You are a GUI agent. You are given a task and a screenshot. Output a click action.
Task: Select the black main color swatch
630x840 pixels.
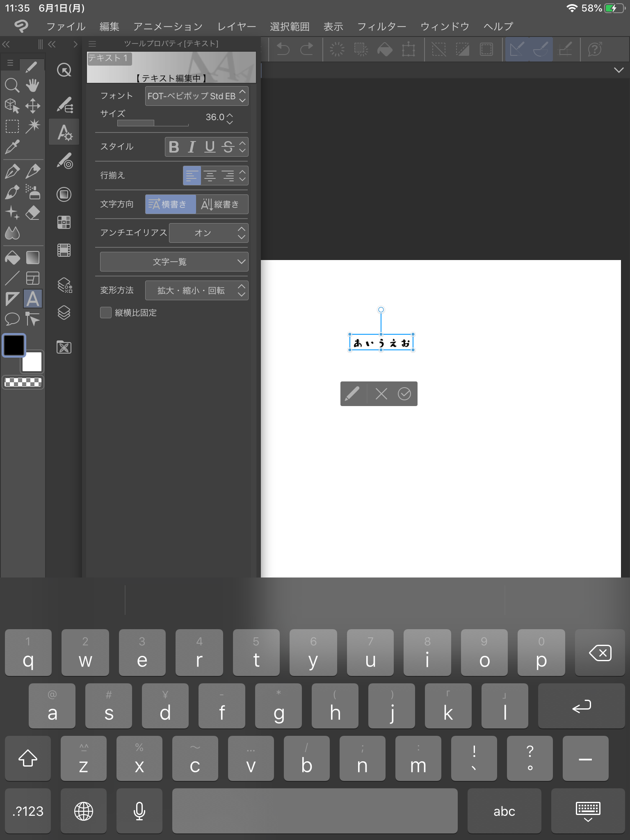pos(14,345)
